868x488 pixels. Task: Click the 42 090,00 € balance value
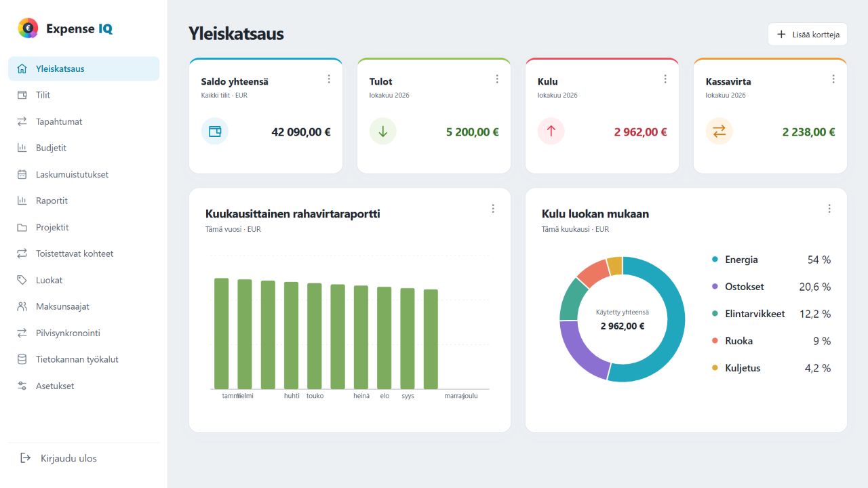301,132
